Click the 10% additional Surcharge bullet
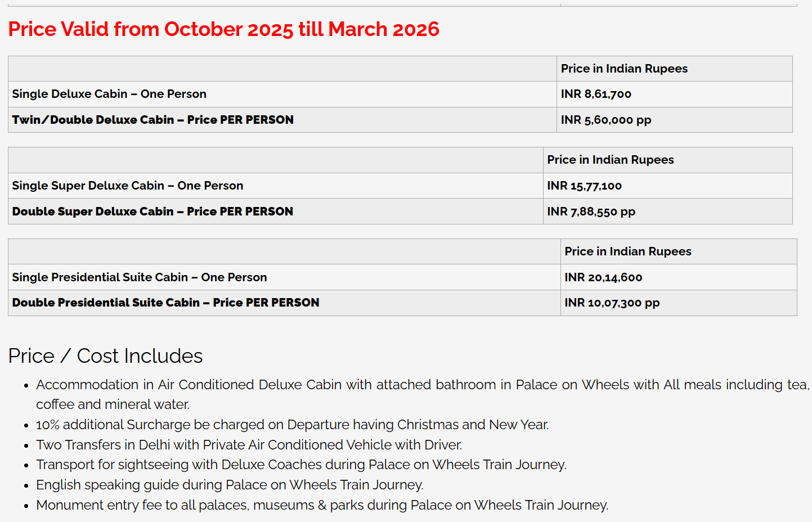Viewport: 812px width, 522px height. pyautogui.click(x=293, y=425)
